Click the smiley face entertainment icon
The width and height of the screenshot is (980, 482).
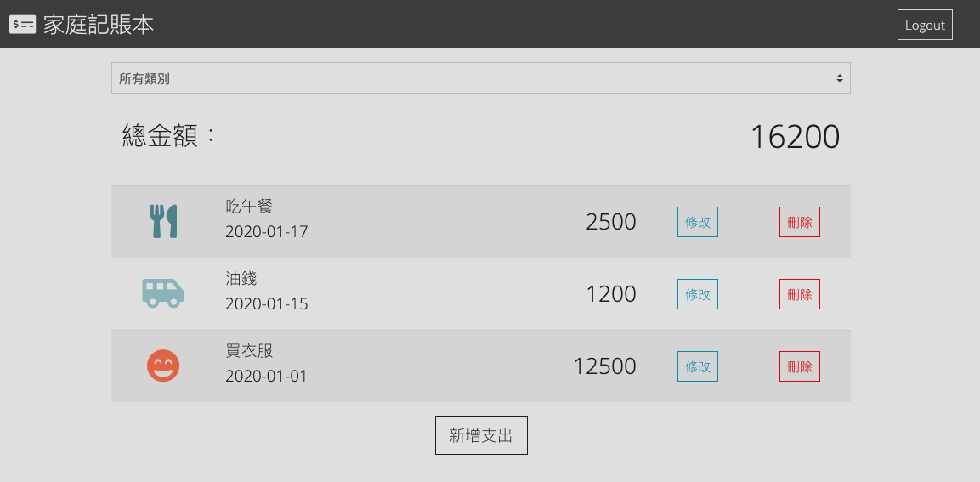163,366
